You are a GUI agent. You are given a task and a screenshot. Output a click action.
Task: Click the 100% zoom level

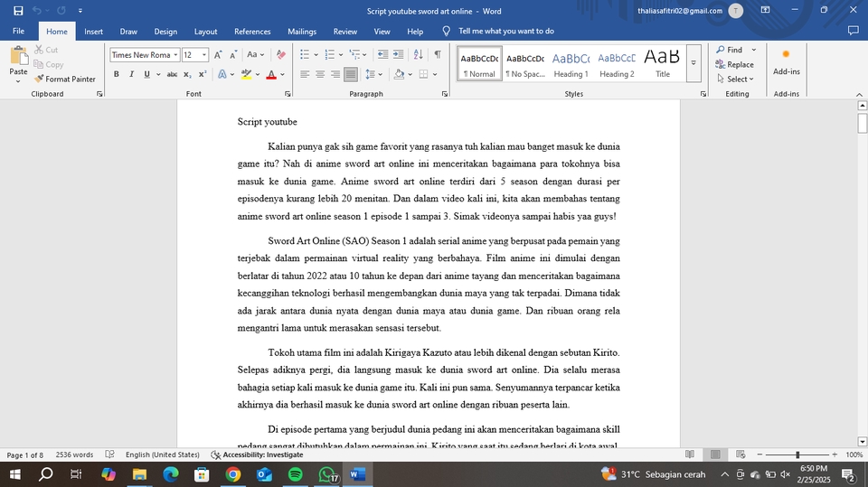[854, 454]
